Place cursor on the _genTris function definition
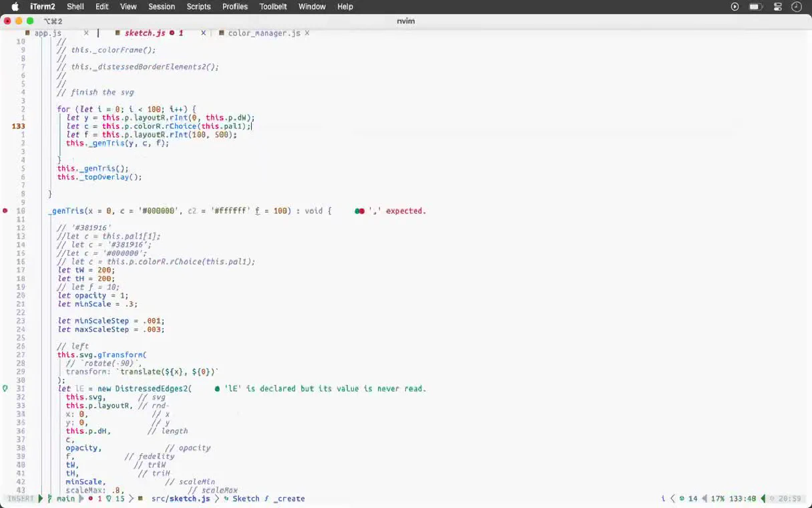Viewport: 812px width, 508px height. click(x=66, y=211)
